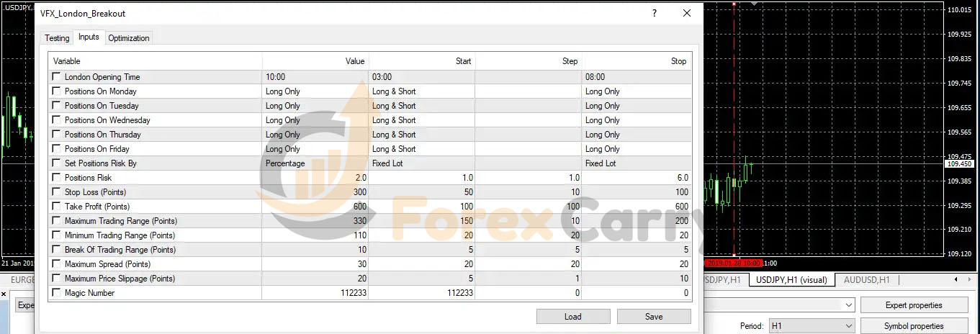Open the Optimization tab
This screenshot has height=334, width=980.
pyautogui.click(x=129, y=38)
